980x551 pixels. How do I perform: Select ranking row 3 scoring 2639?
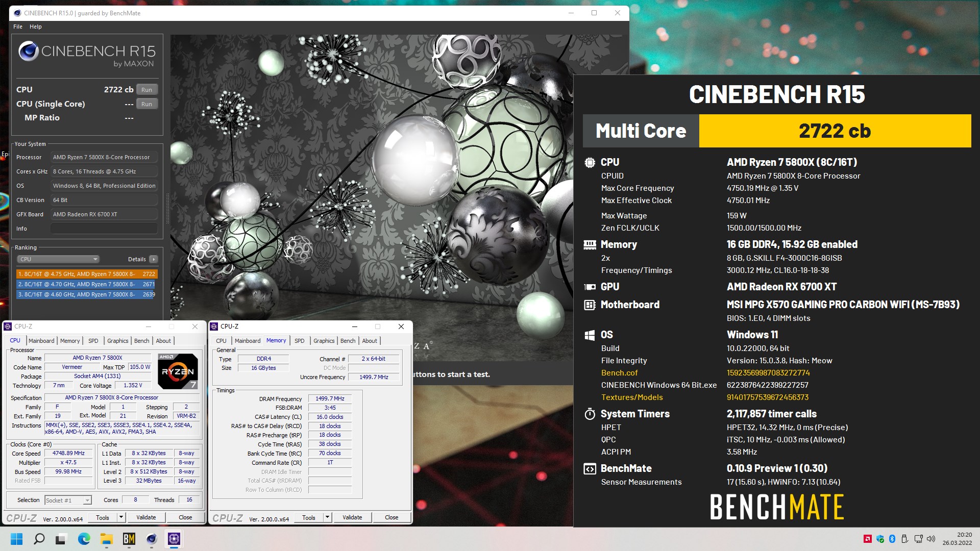87,294
